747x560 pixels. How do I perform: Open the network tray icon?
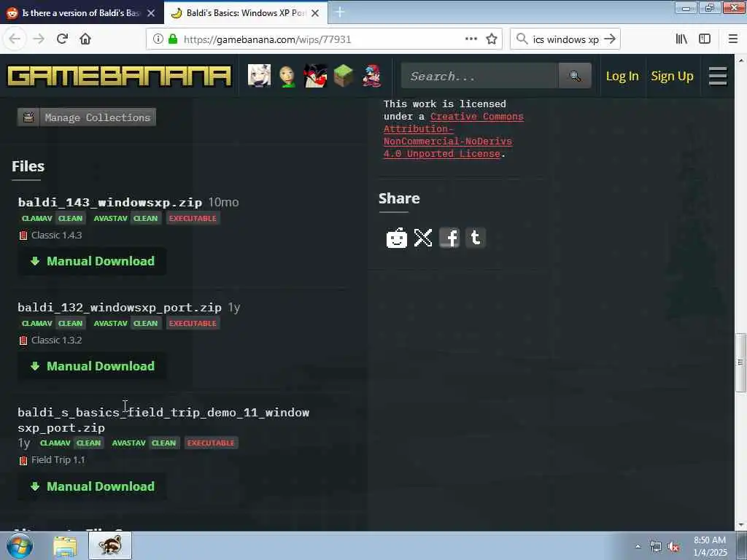[656, 547]
